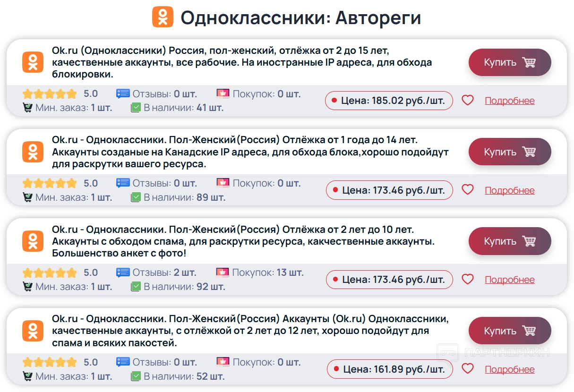Click the Odnoklassniki logo beside the page title
Screen dimensions: 574x392
(x=163, y=17)
